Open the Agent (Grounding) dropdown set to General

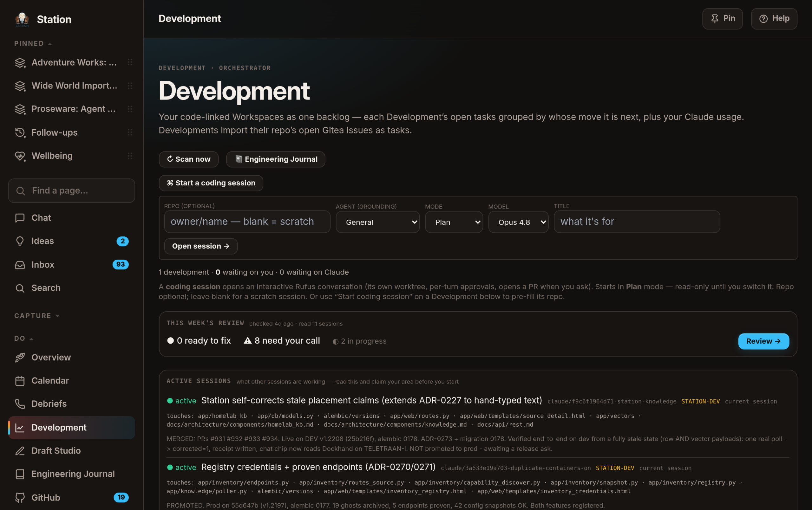378,222
